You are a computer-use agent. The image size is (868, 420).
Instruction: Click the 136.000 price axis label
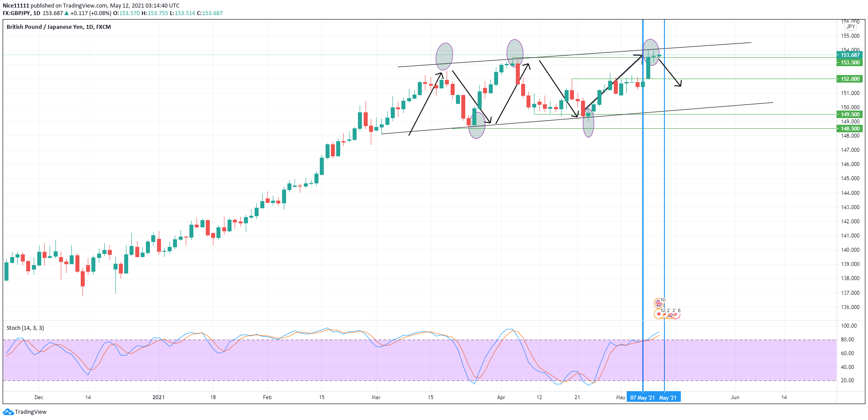850,307
